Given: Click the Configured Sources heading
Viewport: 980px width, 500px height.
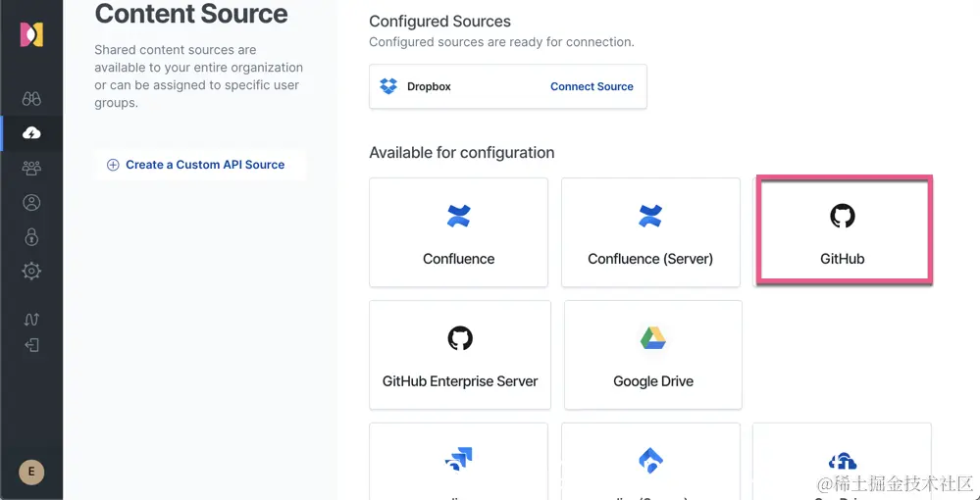Looking at the screenshot, I should tap(440, 22).
